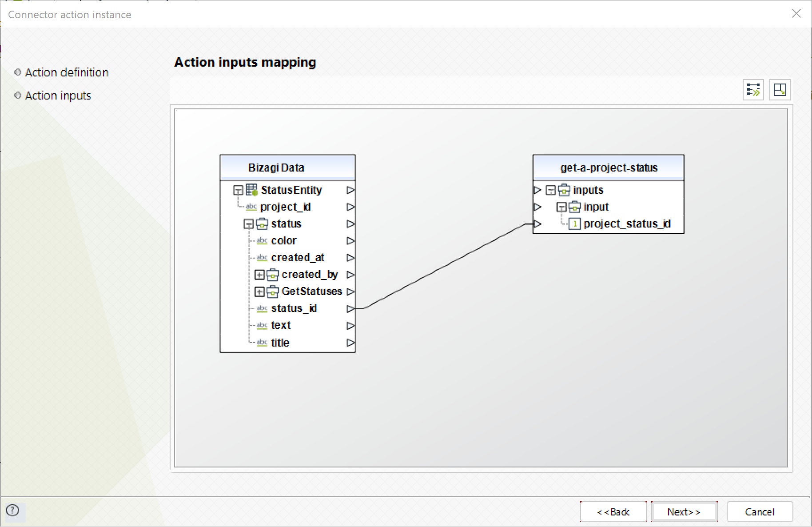812x527 pixels.
Task: Click the title output connector arrow
Action: [x=350, y=343]
